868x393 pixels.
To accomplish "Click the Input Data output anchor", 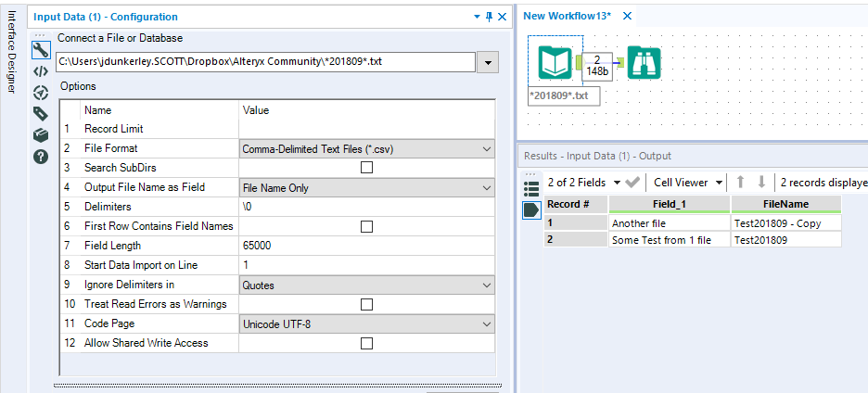I will [579, 62].
